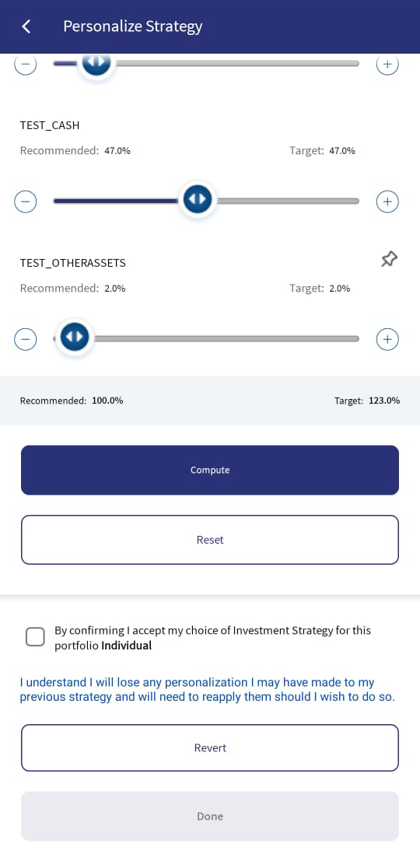Image resolution: width=420 pixels, height=868 pixels.
Task: Check the Investment Strategy confirmation checkbox
Action: 36,636
